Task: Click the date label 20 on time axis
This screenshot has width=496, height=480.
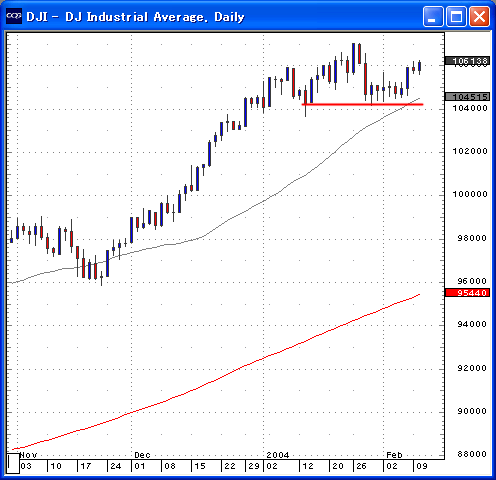Action: pyautogui.click(x=338, y=466)
